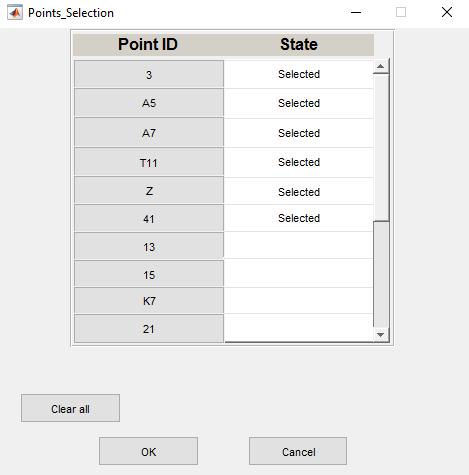Viewport: 469px width, 475px height.
Task: Toggle the State cell for point 41
Action: 299,218
